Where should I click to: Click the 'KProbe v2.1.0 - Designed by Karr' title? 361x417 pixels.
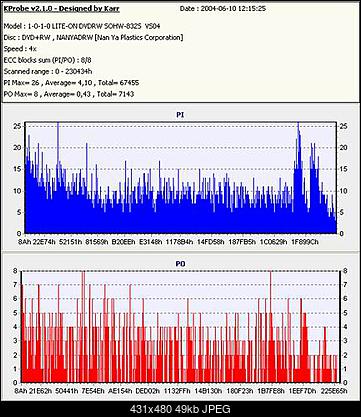(61, 9)
